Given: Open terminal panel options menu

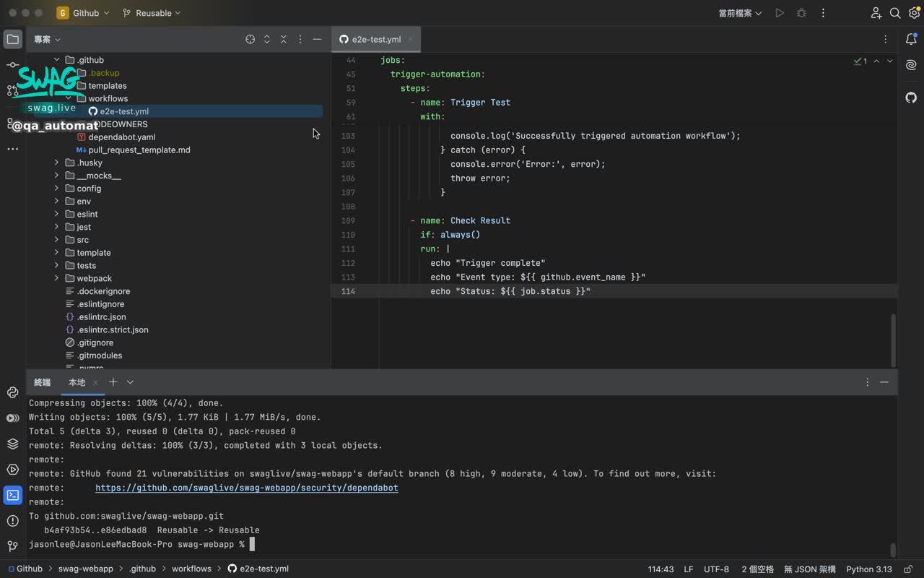Looking at the screenshot, I should coord(867,382).
